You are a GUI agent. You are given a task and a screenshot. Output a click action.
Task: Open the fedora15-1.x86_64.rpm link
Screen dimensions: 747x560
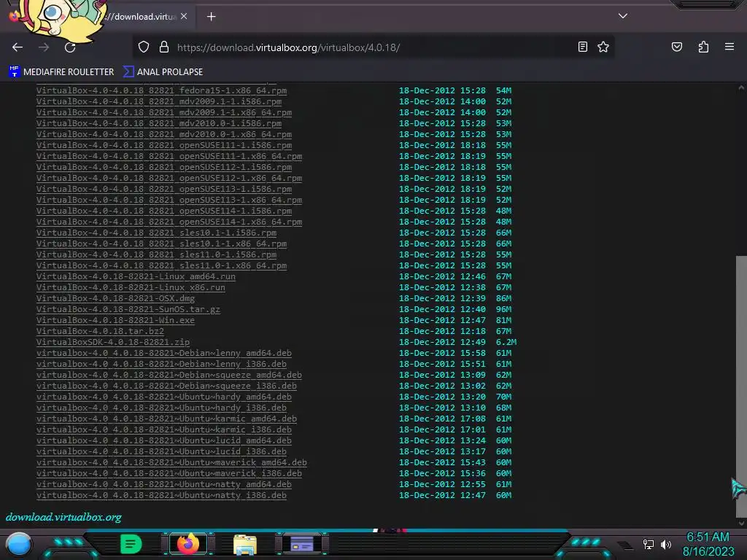coord(161,90)
